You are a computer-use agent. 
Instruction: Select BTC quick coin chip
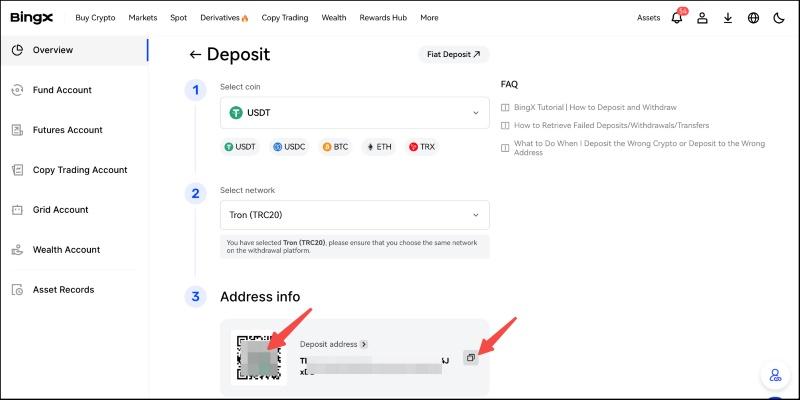[x=336, y=147]
